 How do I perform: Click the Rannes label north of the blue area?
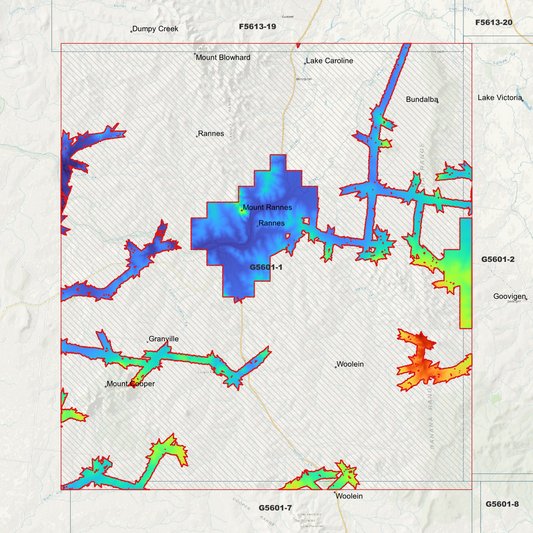pos(211,134)
